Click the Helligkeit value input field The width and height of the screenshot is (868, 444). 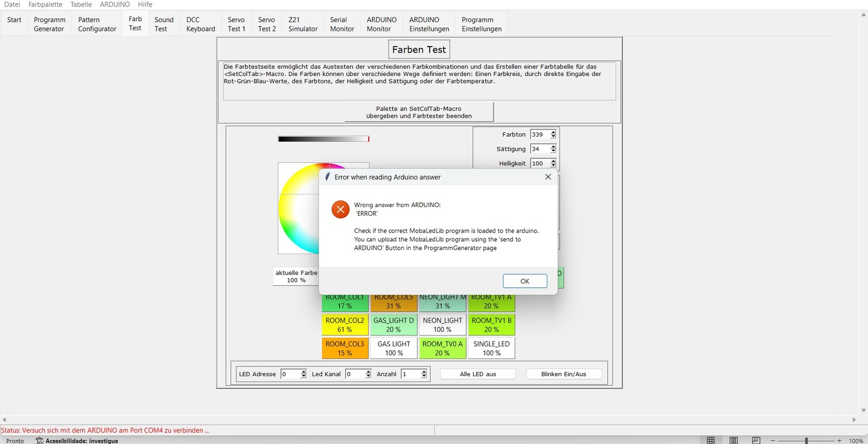(x=540, y=163)
